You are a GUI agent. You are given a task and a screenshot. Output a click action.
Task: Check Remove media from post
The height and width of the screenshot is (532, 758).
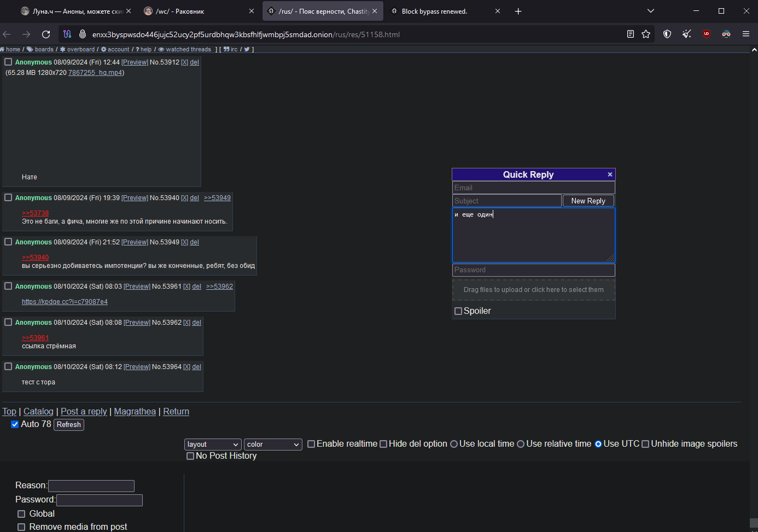pos(21,527)
